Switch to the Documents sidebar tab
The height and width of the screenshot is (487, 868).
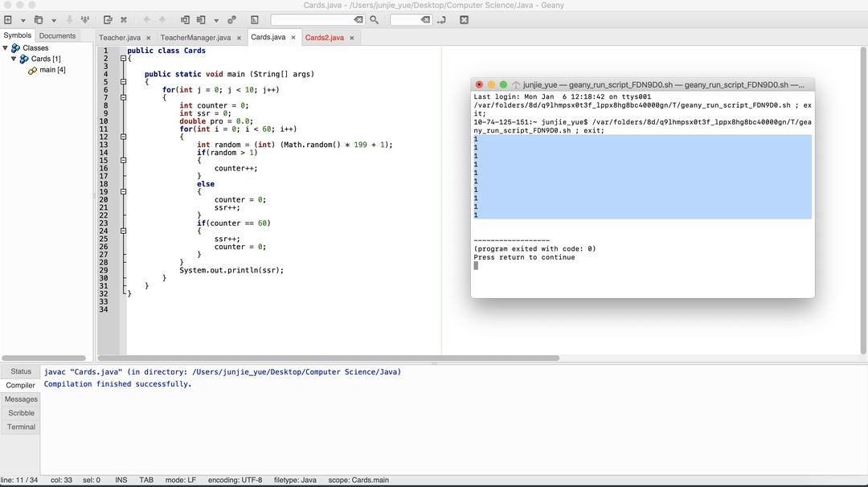pyautogui.click(x=57, y=35)
